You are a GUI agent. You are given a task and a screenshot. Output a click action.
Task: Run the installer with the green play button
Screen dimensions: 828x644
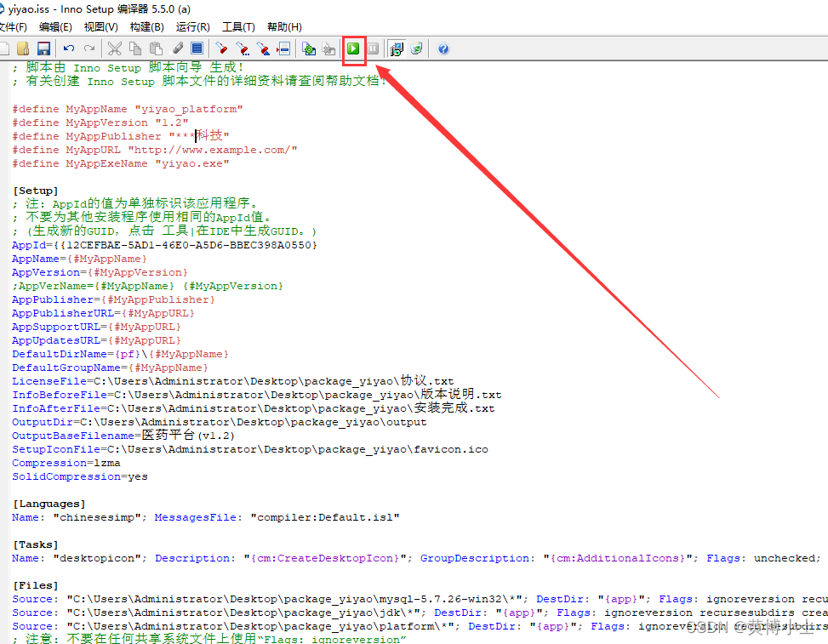[x=353, y=48]
